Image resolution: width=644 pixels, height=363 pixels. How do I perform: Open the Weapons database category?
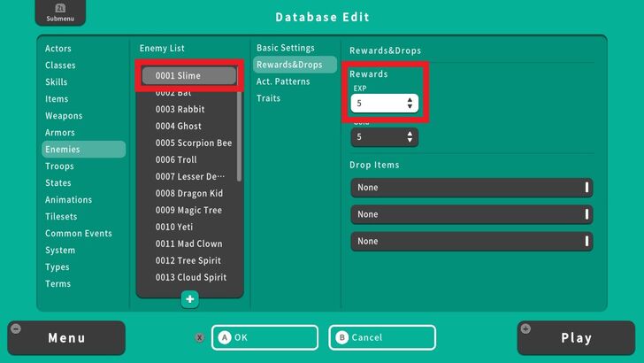click(x=64, y=116)
